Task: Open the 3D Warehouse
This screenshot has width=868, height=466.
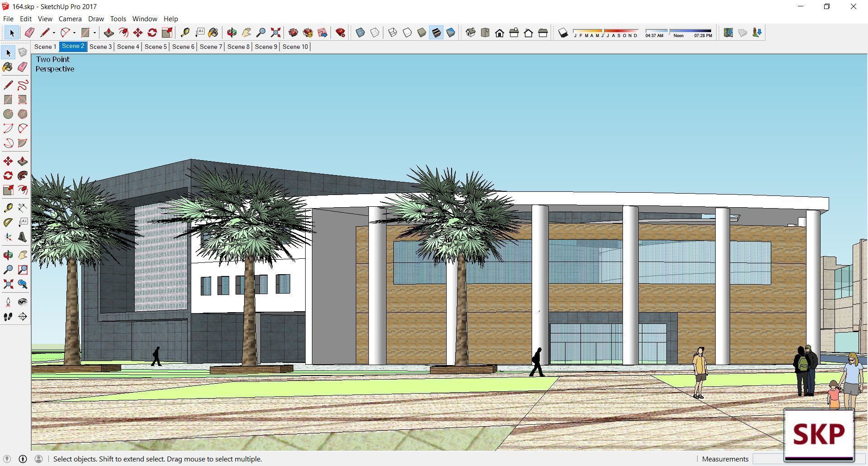Action: coord(293,33)
